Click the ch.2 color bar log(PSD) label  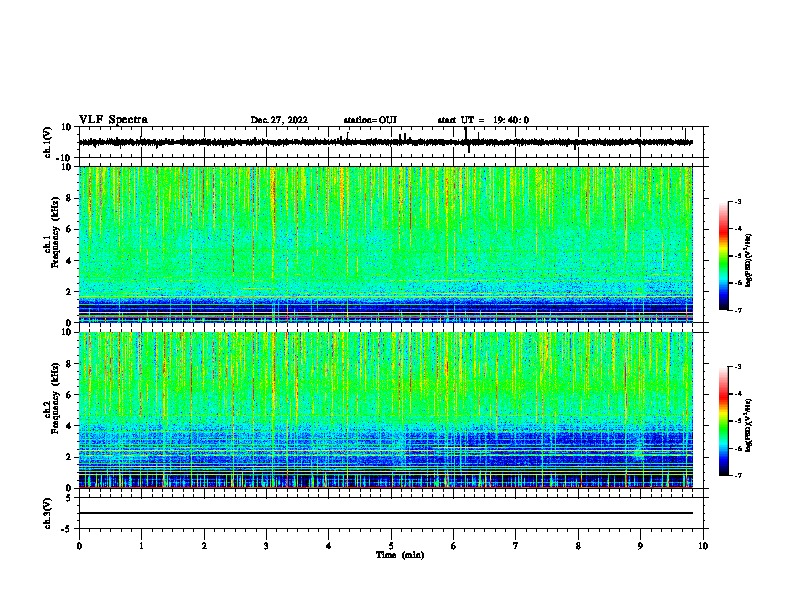coord(748,425)
